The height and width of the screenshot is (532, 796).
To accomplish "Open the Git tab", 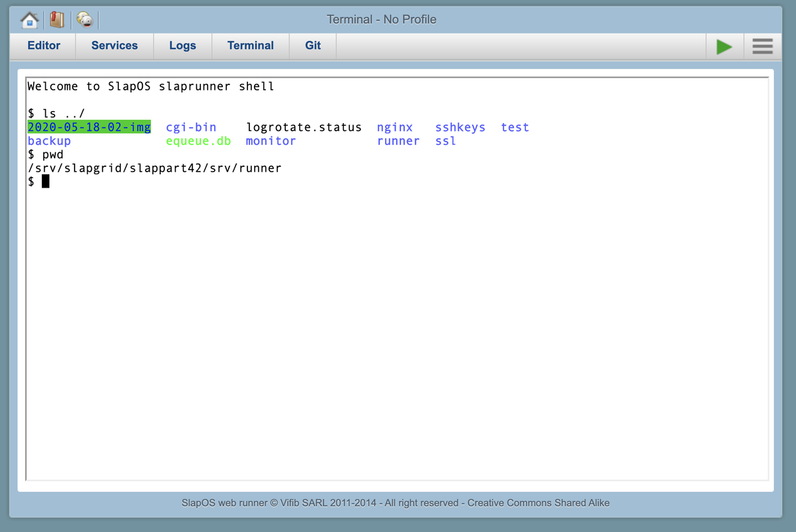I will 313,46.
